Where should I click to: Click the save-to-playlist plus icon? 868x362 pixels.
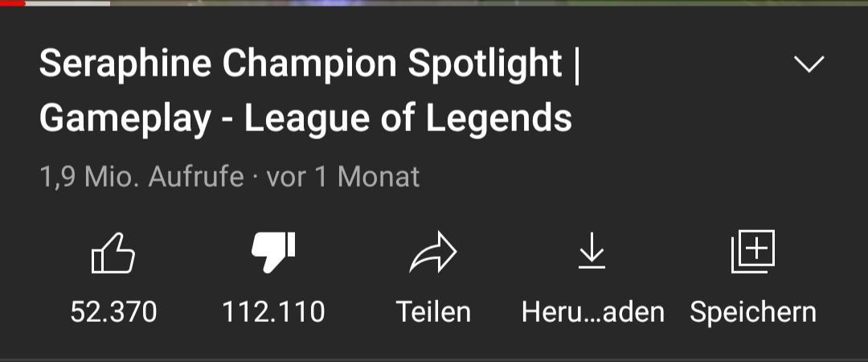click(x=752, y=252)
